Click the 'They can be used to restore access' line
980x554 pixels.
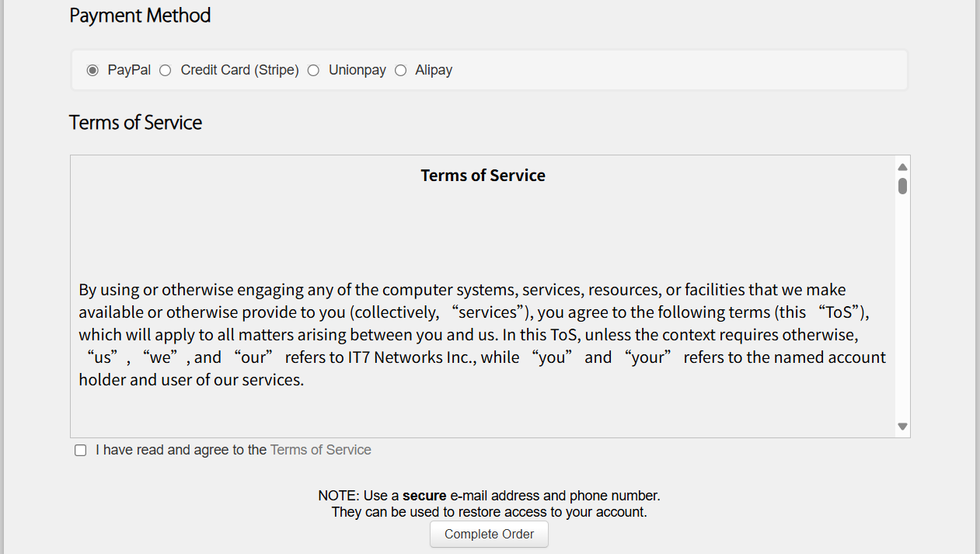[489, 513]
